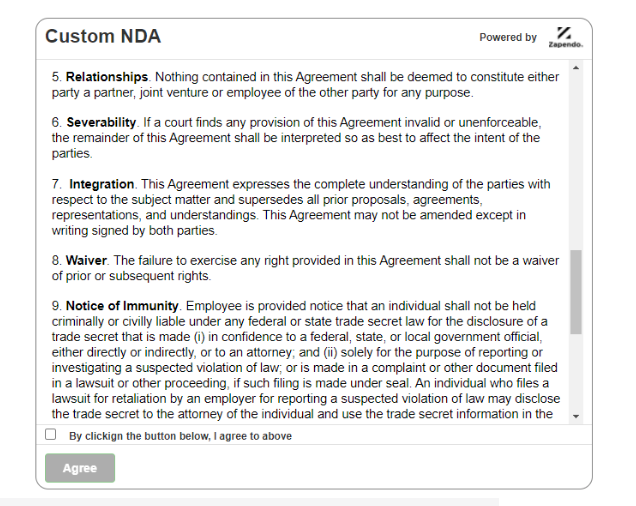The height and width of the screenshot is (506, 636).
Task: Click the 'Powered by' text
Action: click(508, 38)
